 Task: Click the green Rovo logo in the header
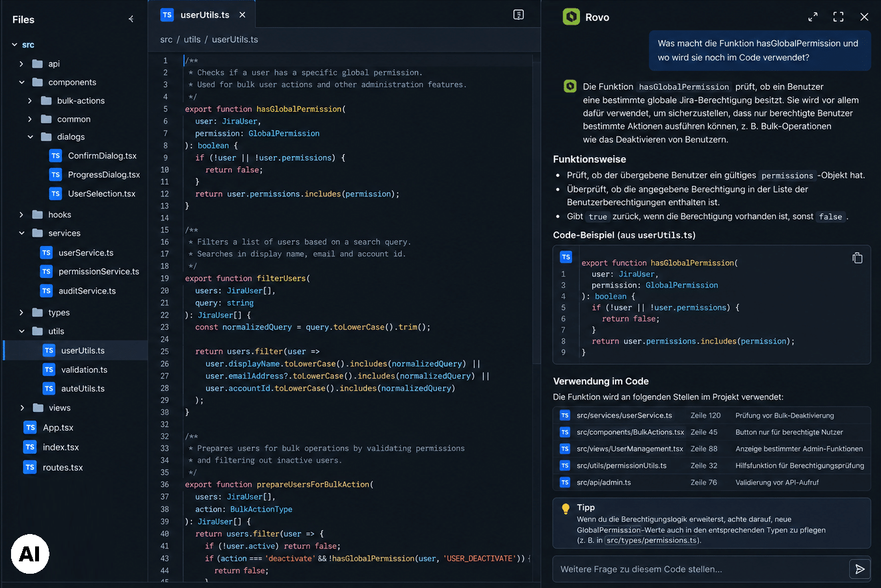point(571,17)
